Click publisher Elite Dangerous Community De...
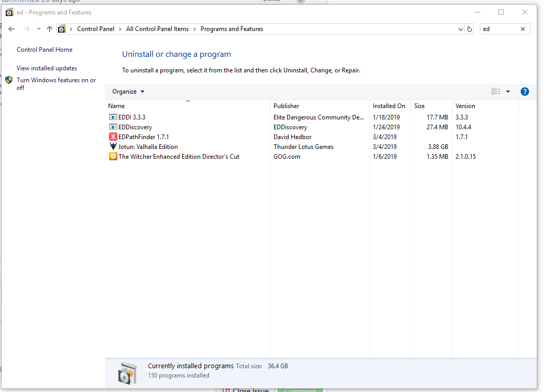 (x=319, y=117)
